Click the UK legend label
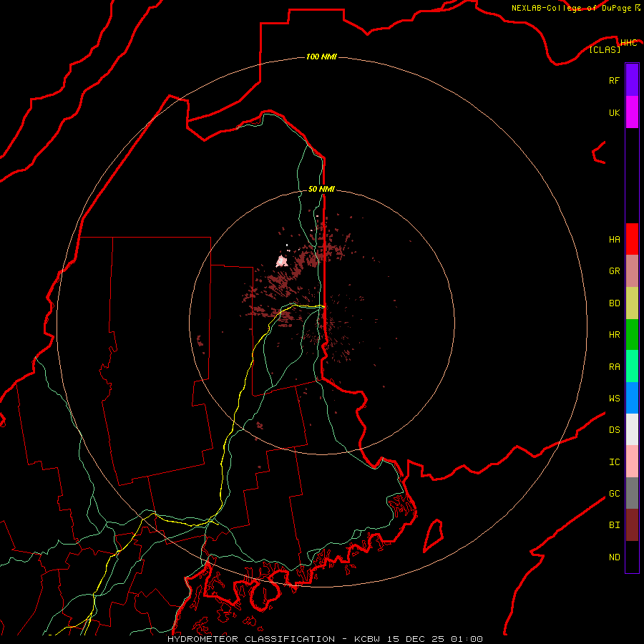 point(614,113)
